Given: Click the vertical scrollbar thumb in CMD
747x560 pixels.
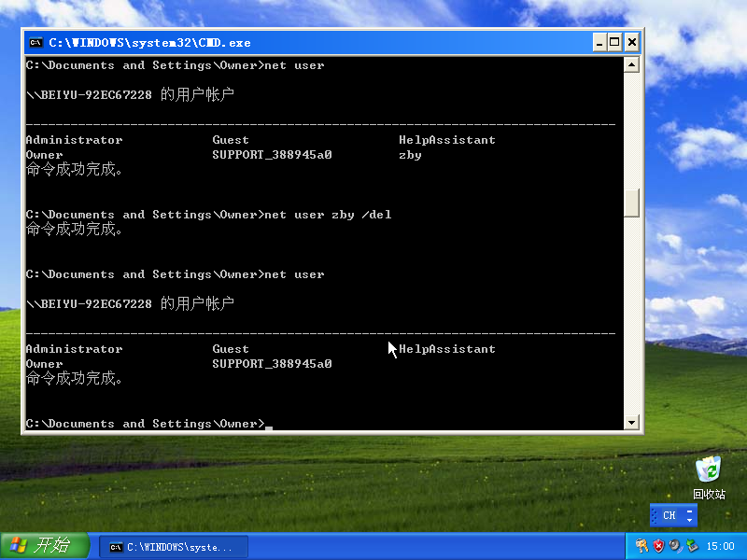Looking at the screenshot, I should (631, 203).
